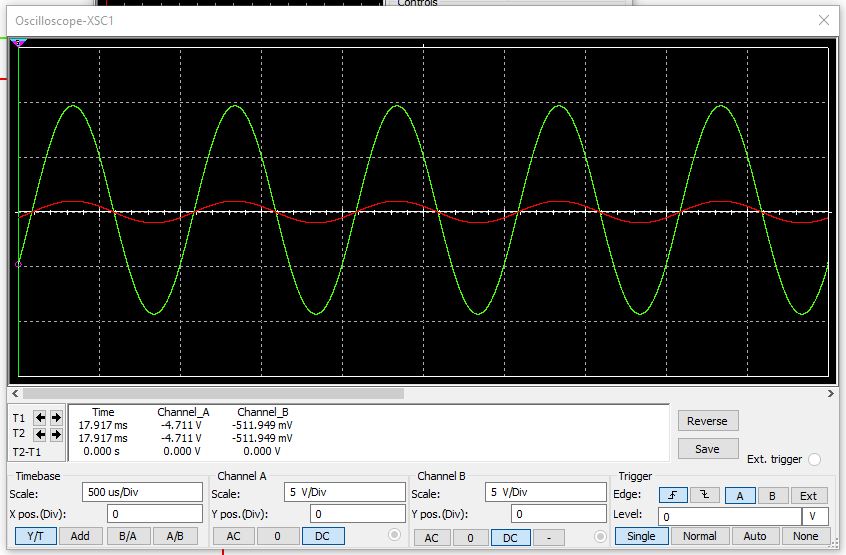Click the Channel B Y pos. field
The height and width of the screenshot is (555, 846).
click(x=558, y=514)
